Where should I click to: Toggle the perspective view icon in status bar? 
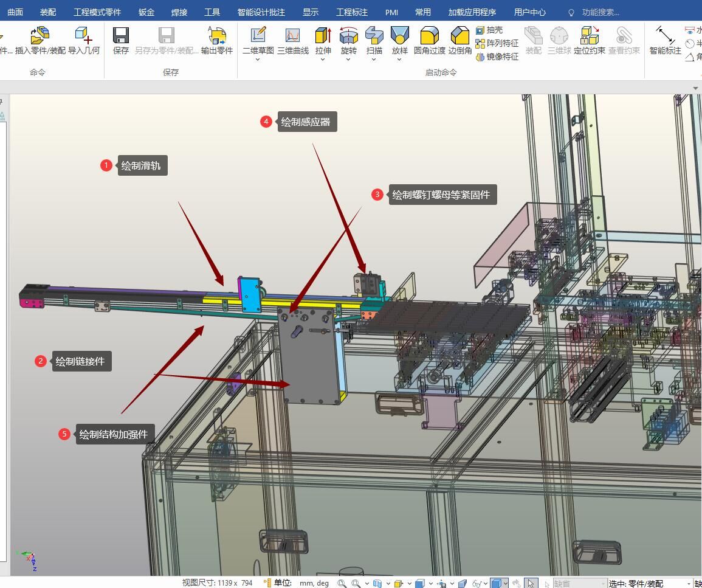pyautogui.click(x=462, y=583)
